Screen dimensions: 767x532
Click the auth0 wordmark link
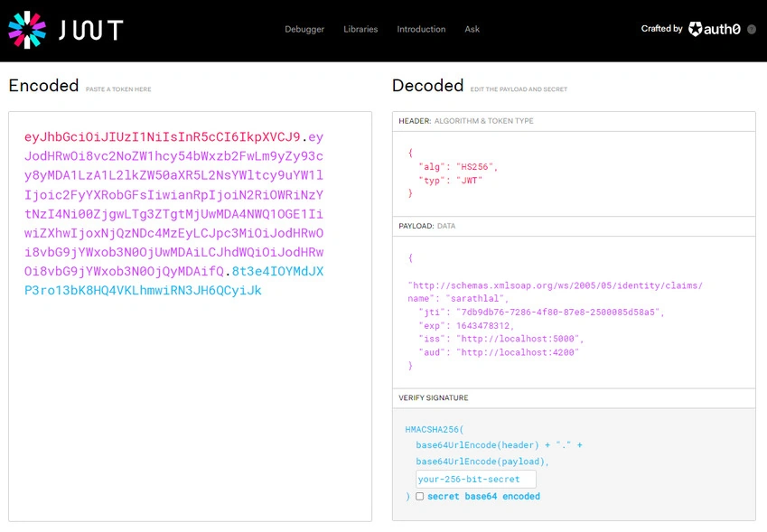click(x=722, y=29)
